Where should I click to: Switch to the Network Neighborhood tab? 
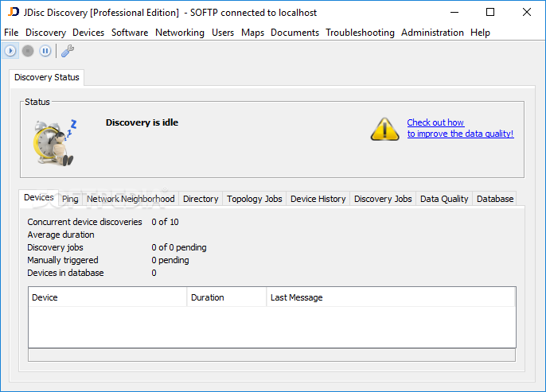click(x=131, y=199)
